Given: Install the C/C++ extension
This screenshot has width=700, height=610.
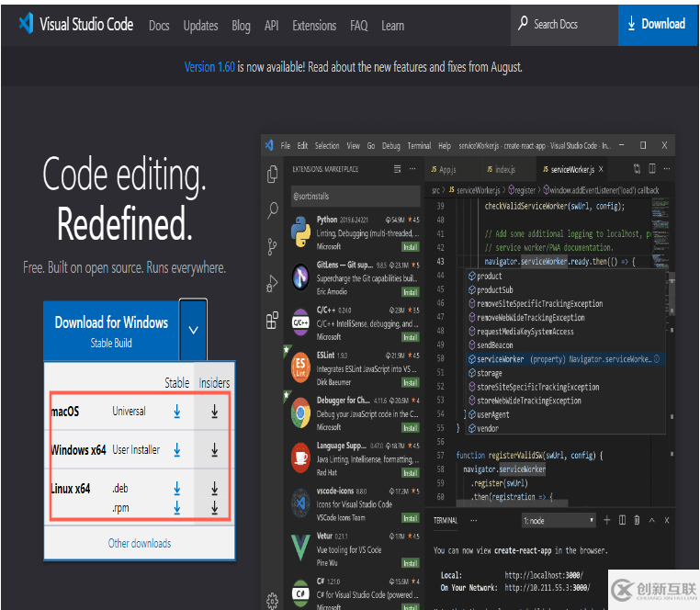Looking at the screenshot, I should (x=411, y=337).
